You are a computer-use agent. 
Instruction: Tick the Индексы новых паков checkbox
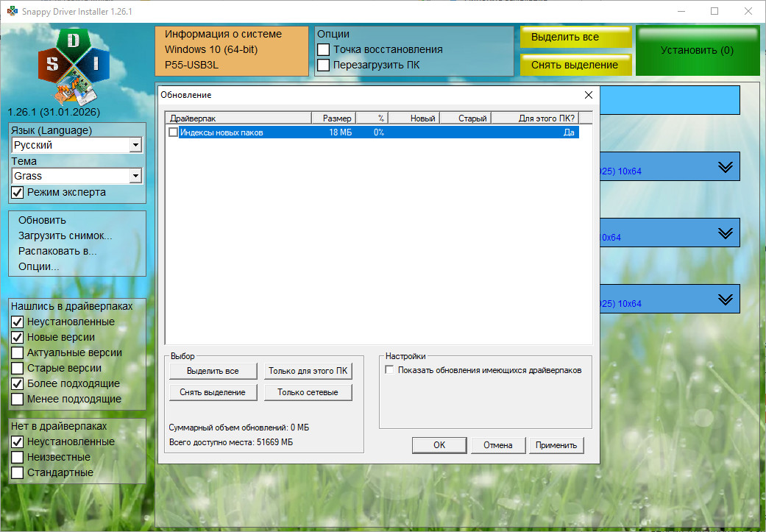[x=173, y=132]
